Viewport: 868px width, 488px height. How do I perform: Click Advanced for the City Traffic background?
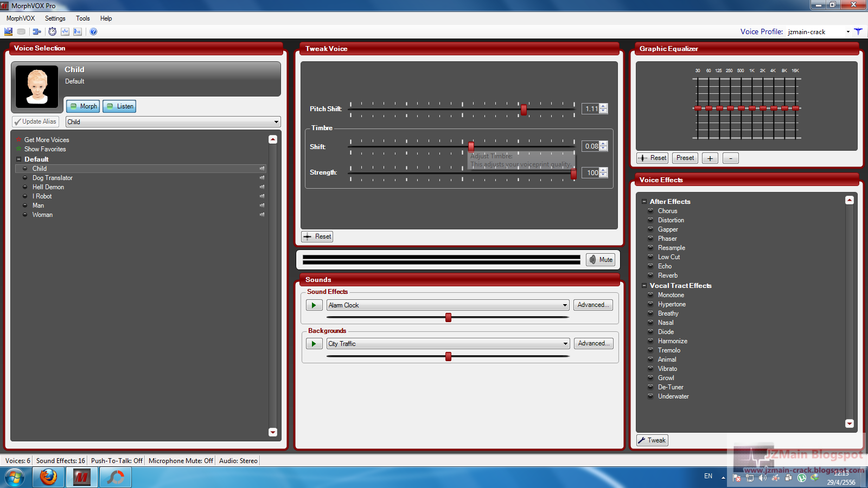[593, 343]
